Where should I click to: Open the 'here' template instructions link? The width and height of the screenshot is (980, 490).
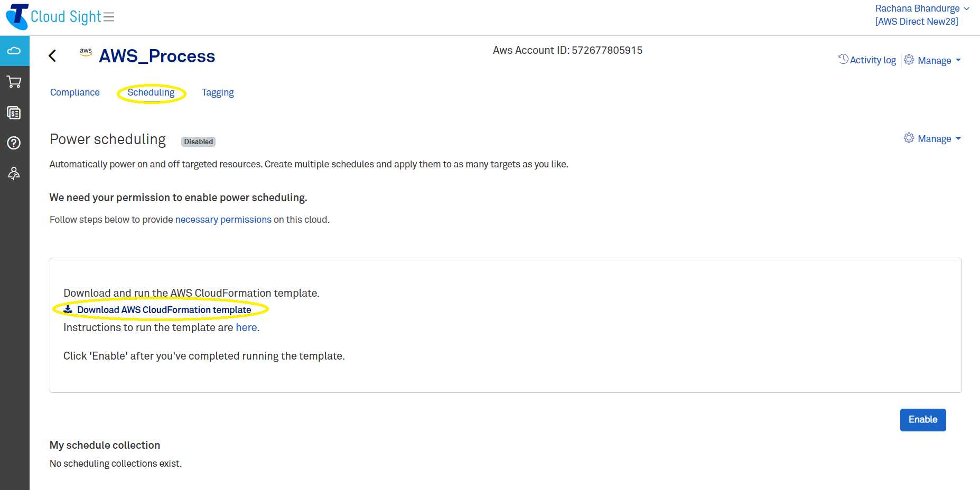246,327
